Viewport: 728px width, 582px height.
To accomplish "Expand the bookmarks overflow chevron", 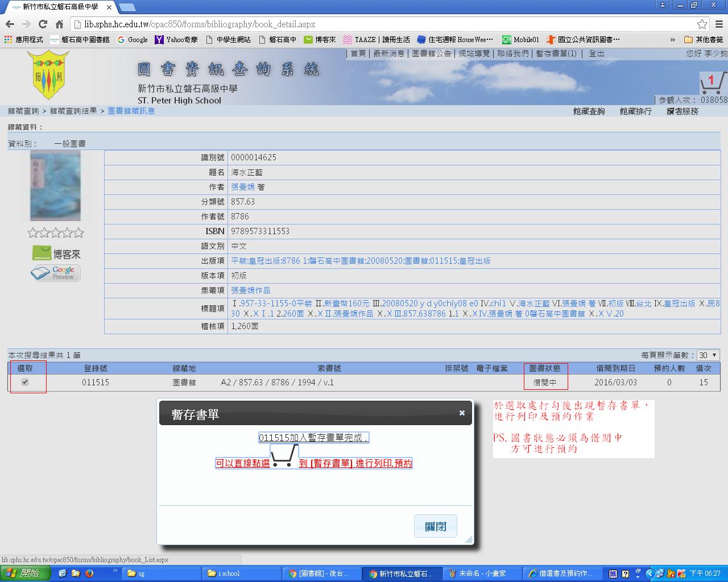I will [673, 40].
